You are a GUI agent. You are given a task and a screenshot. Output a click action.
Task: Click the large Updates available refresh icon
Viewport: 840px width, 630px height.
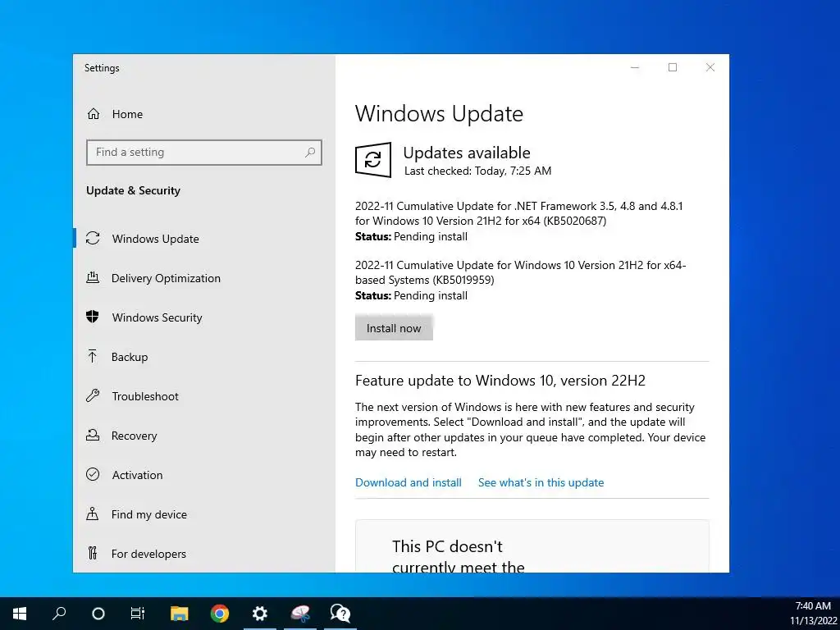[373, 160]
